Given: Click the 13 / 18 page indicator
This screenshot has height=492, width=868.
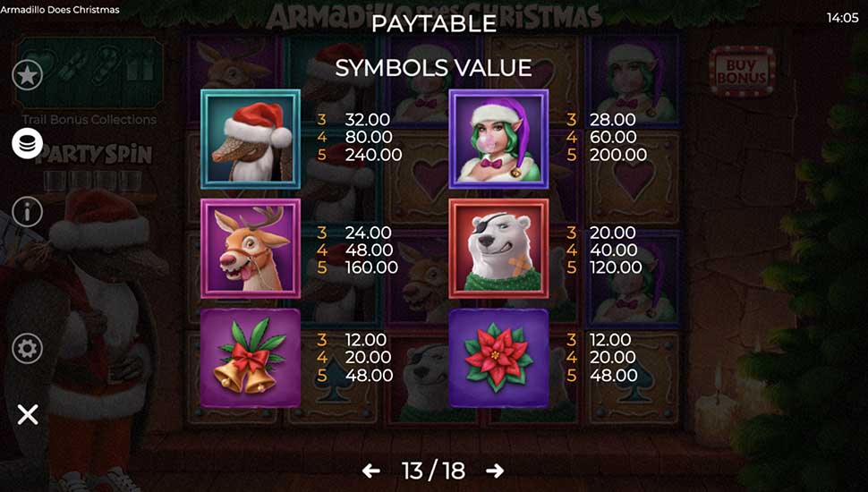Looking at the screenshot, I should point(433,471).
